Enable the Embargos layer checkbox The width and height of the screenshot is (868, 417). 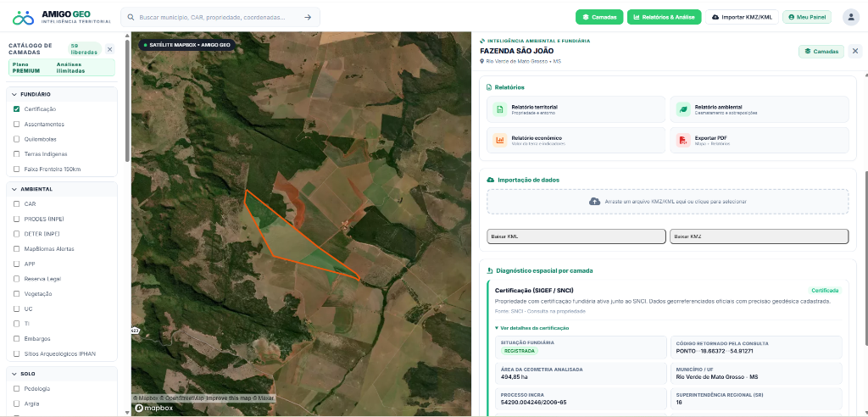tap(17, 338)
